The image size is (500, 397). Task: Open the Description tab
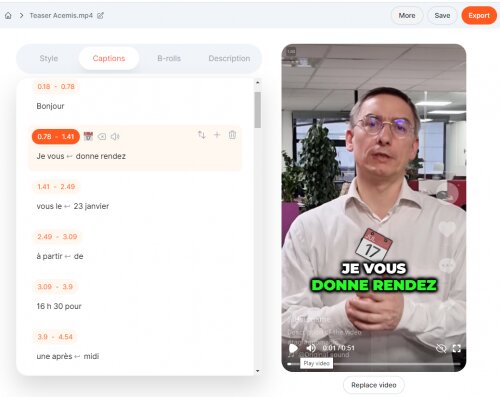pyautogui.click(x=229, y=58)
